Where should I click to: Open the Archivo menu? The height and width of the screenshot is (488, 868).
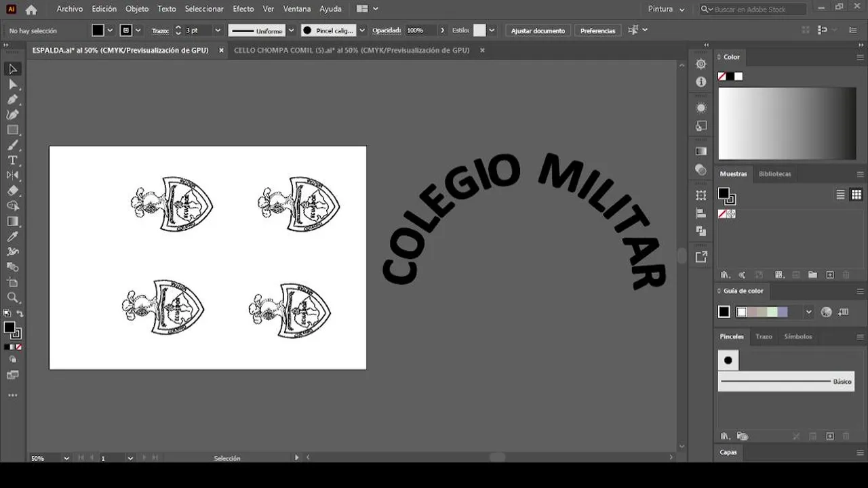tap(70, 9)
